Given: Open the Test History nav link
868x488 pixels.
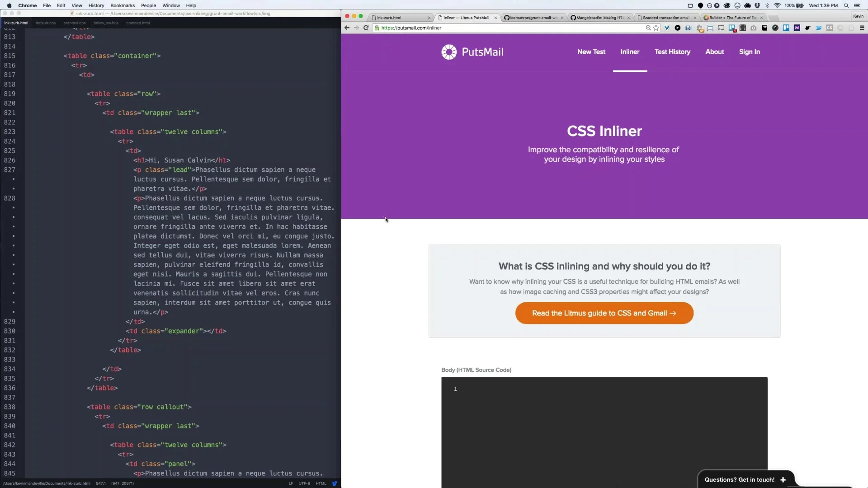Looking at the screenshot, I should pyautogui.click(x=672, y=52).
